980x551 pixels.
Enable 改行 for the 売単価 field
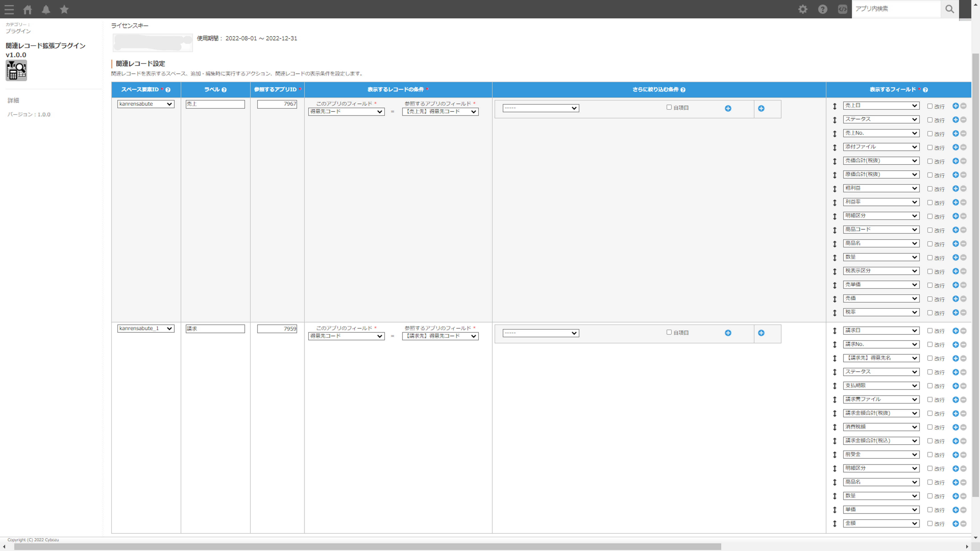[929, 285]
